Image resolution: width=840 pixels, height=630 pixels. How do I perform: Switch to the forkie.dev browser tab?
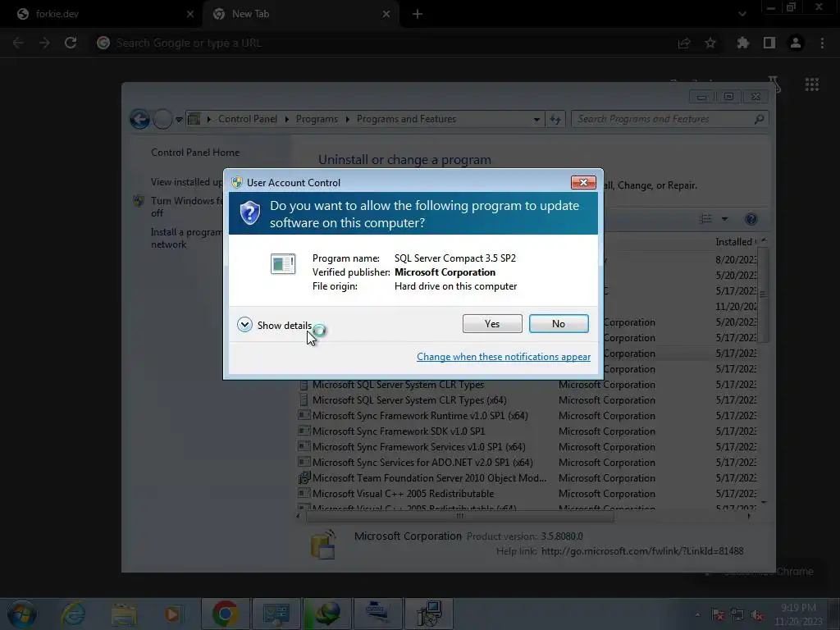coord(102,14)
